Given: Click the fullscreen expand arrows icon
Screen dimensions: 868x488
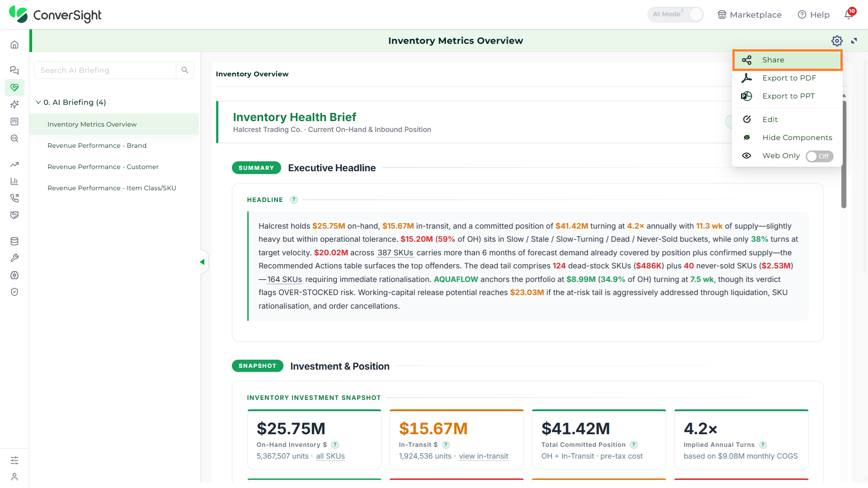Looking at the screenshot, I should 854,41.
